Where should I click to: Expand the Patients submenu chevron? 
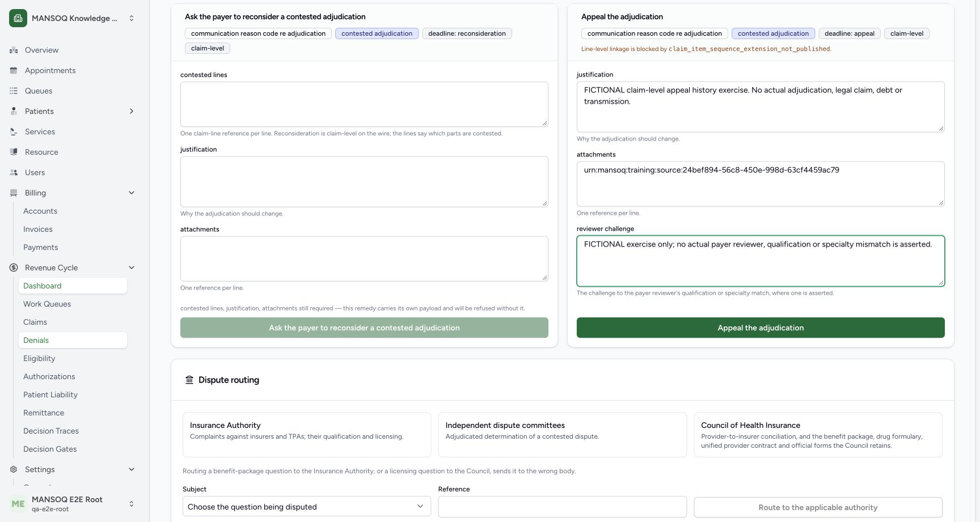pyautogui.click(x=132, y=111)
